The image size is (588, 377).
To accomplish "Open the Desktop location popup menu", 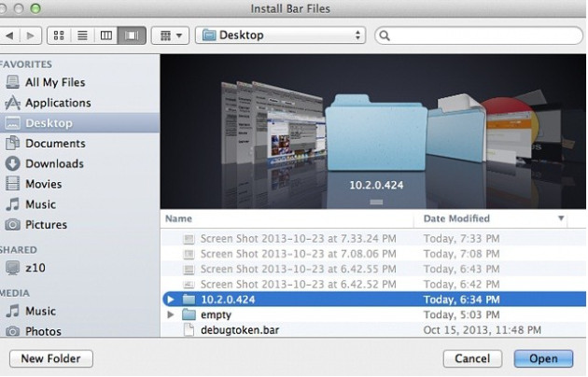I will (281, 35).
